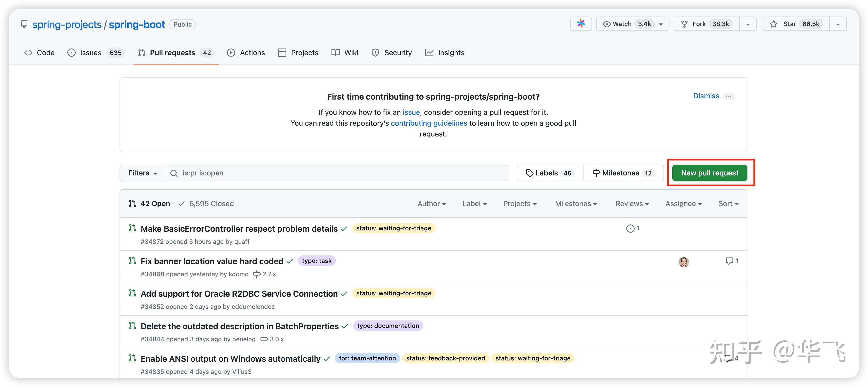
Task: Switch to the Issues tab
Action: click(90, 53)
